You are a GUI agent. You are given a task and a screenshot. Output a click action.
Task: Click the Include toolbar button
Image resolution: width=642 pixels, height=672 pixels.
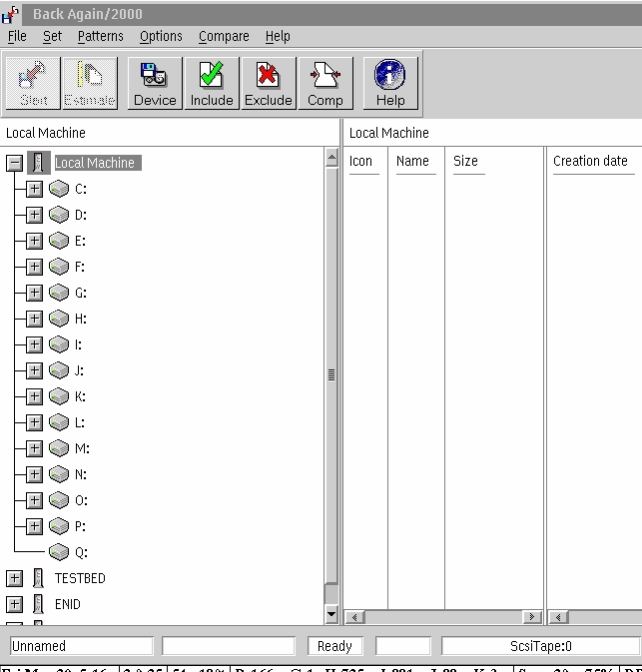pyautogui.click(x=212, y=83)
